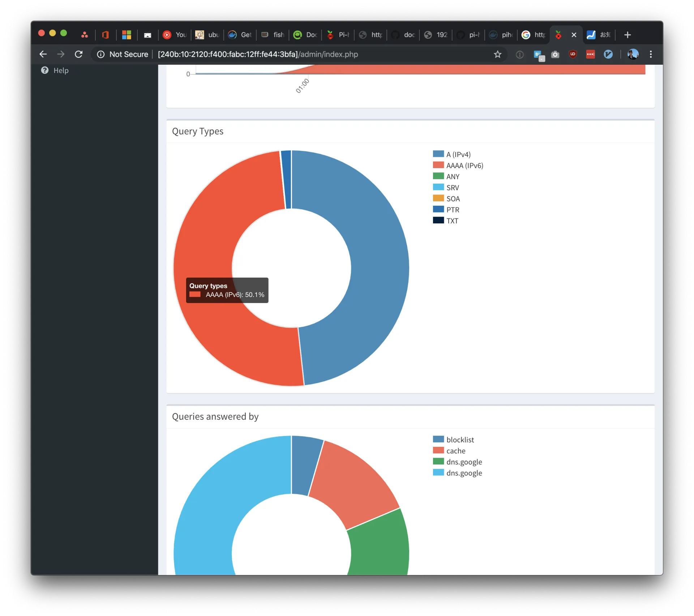Viewport: 694px width, 616px height.
Task: Toggle AAAA (IPv6) legend entry
Action: 464,166
